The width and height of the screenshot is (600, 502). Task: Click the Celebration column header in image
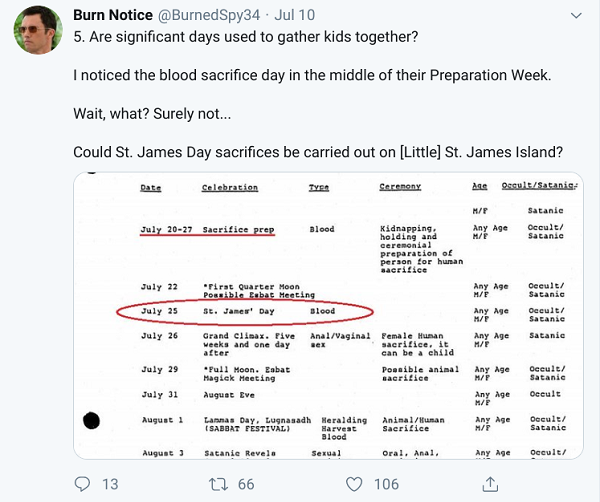point(229,187)
